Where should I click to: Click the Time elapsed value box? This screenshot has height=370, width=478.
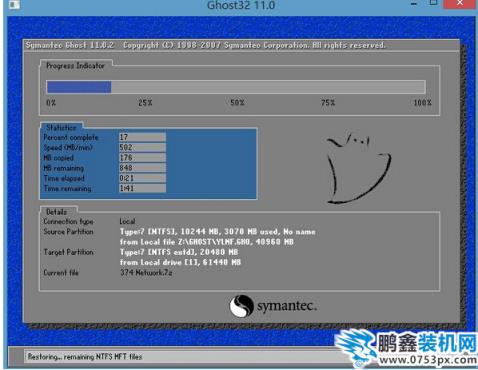coord(142,178)
